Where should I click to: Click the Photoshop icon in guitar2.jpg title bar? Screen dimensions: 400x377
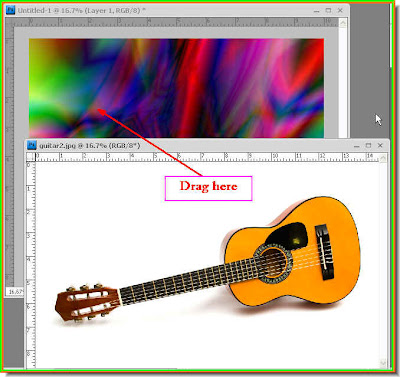click(32, 145)
